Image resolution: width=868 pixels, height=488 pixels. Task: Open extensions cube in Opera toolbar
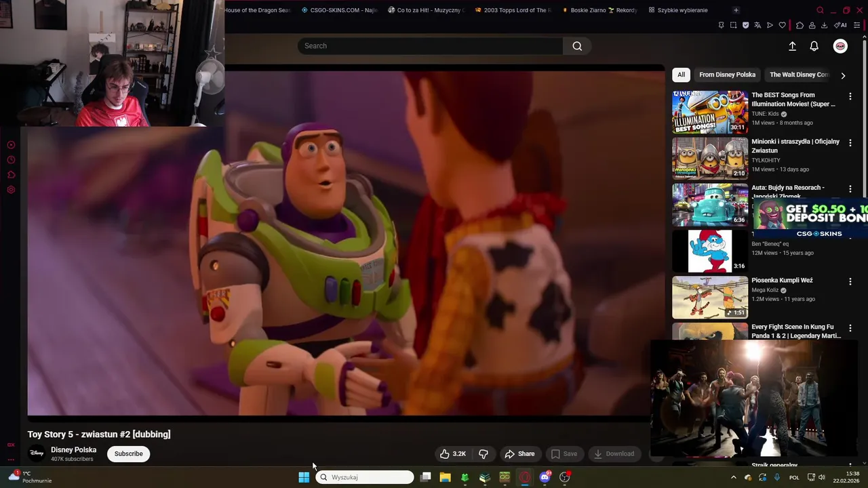point(800,25)
